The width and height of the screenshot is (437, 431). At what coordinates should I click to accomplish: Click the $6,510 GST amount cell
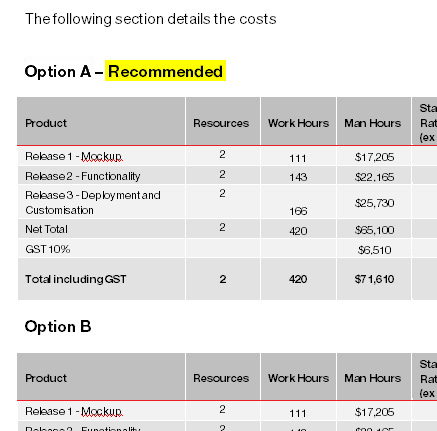374,250
